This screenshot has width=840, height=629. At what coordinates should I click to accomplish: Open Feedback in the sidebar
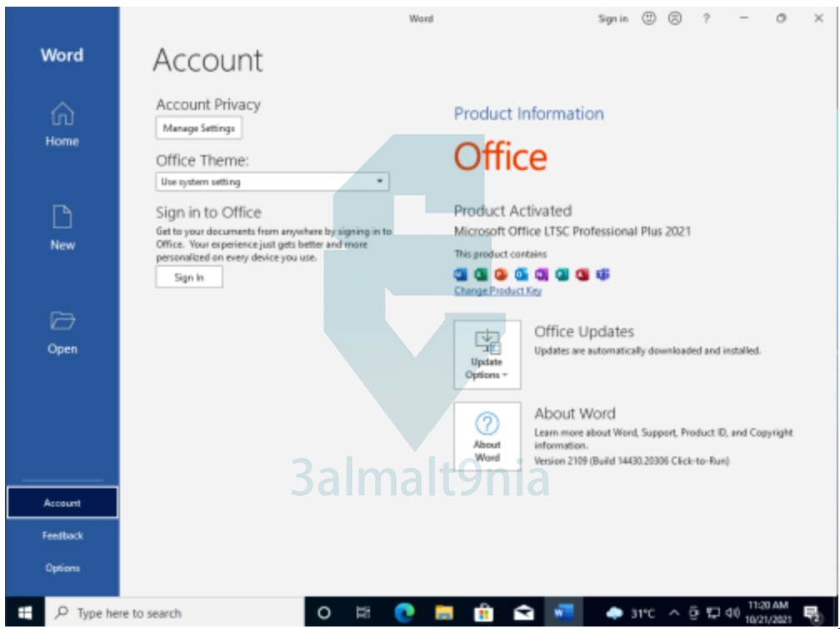pos(62,535)
